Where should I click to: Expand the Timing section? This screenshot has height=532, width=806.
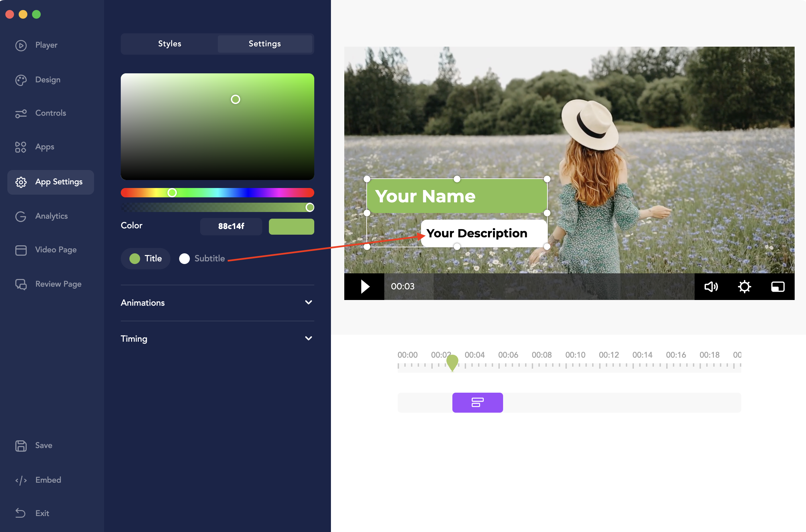pyautogui.click(x=217, y=339)
